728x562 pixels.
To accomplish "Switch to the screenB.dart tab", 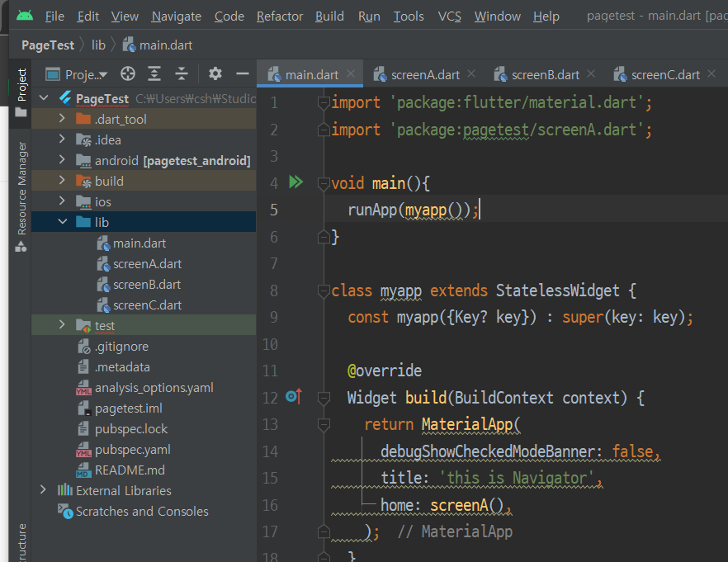I will click(x=545, y=74).
